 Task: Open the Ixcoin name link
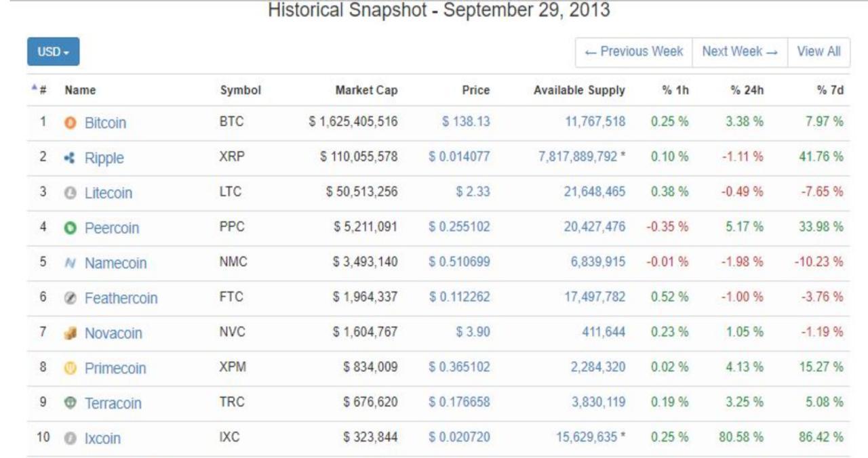coord(102,438)
